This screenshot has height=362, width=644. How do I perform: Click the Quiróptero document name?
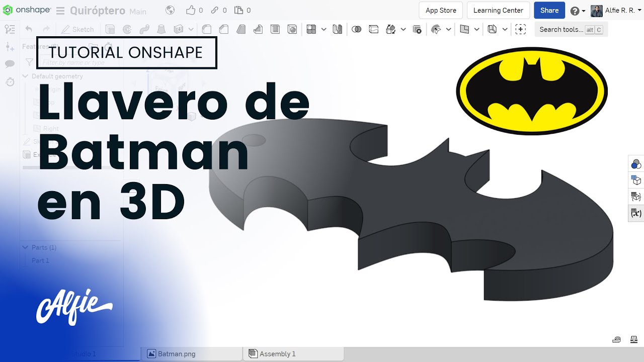(98, 11)
